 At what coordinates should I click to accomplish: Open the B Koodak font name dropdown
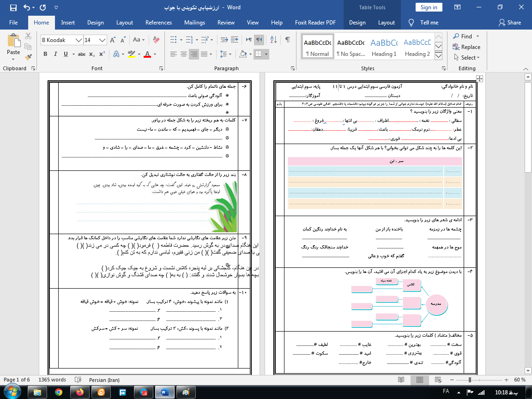point(79,40)
